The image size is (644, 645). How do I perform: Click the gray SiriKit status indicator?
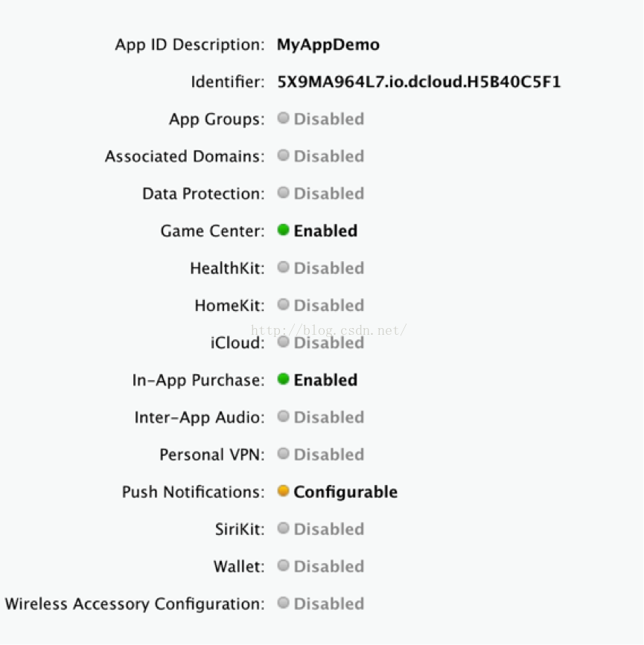tap(284, 528)
